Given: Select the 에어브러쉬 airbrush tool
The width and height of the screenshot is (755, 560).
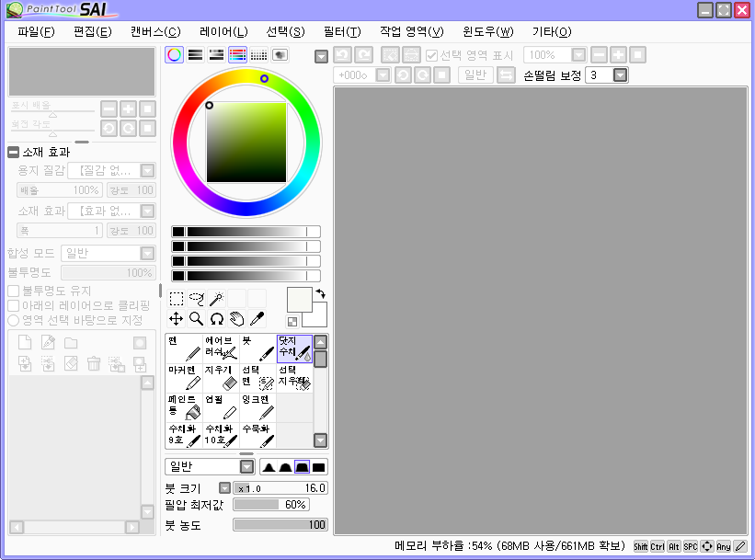Looking at the screenshot, I should pos(221,347).
